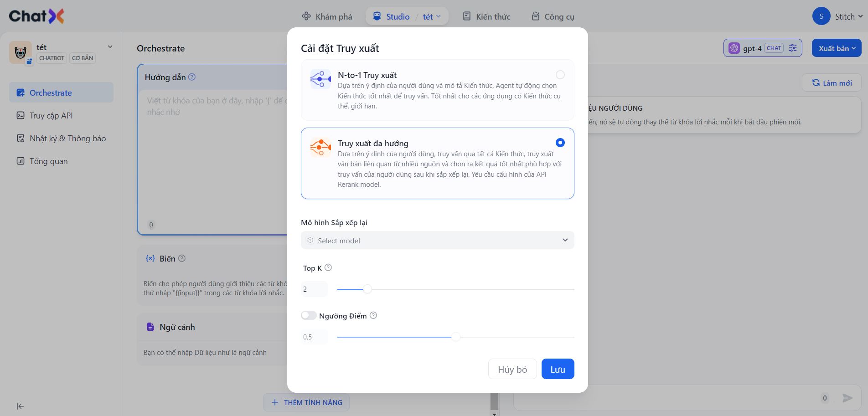The image size is (868, 416).
Task: Select Truy xuất đa hướng radio button
Action: (x=560, y=143)
